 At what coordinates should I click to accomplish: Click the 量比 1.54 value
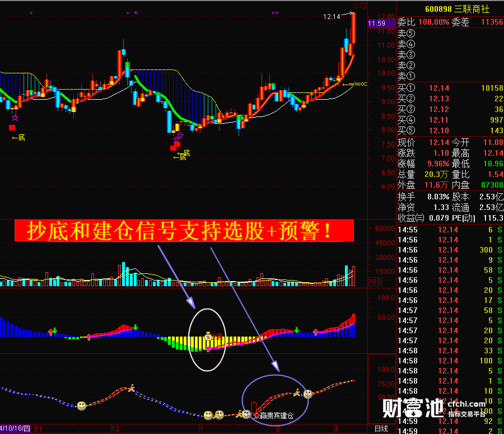coord(496,174)
